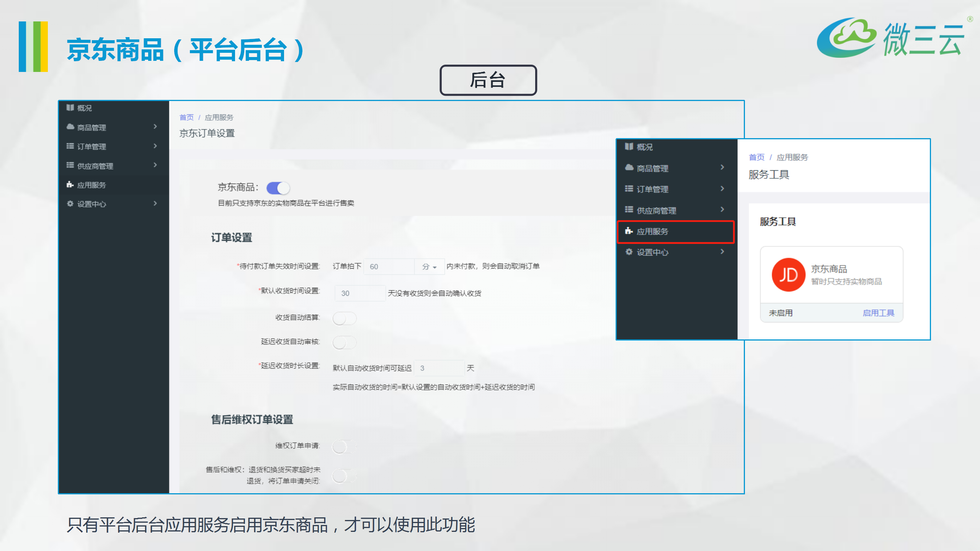Click the list icon beside 订单管理 in left sidebar

tap(70, 146)
